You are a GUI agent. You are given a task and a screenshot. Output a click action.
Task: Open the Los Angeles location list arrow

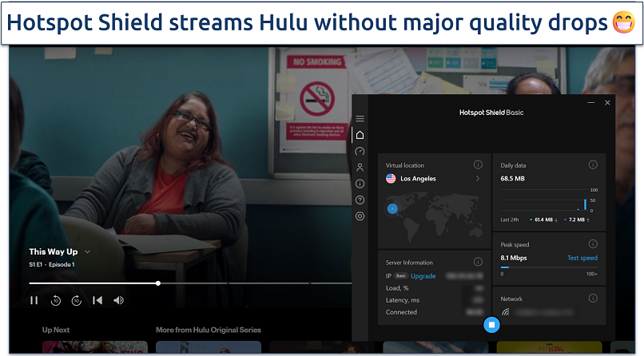coord(478,179)
